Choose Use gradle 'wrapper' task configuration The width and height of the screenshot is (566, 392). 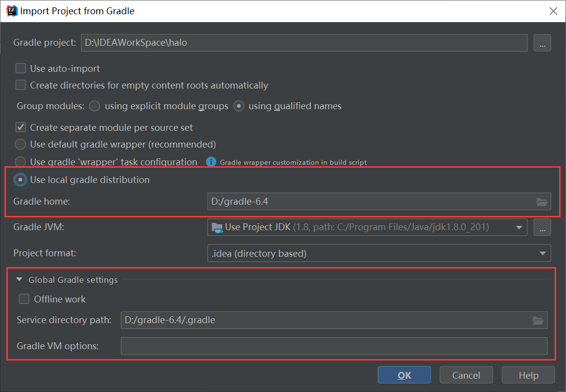pos(20,162)
